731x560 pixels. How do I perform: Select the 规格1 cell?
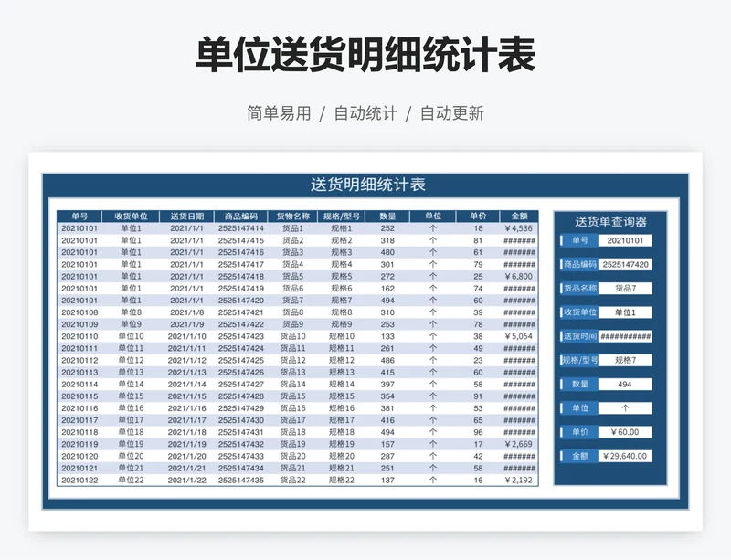click(x=341, y=228)
